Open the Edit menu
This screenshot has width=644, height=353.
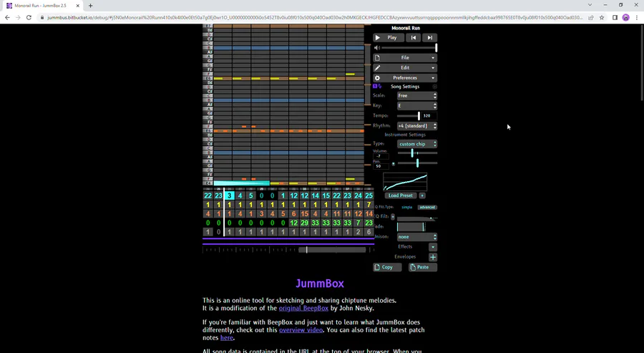(x=405, y=68)
